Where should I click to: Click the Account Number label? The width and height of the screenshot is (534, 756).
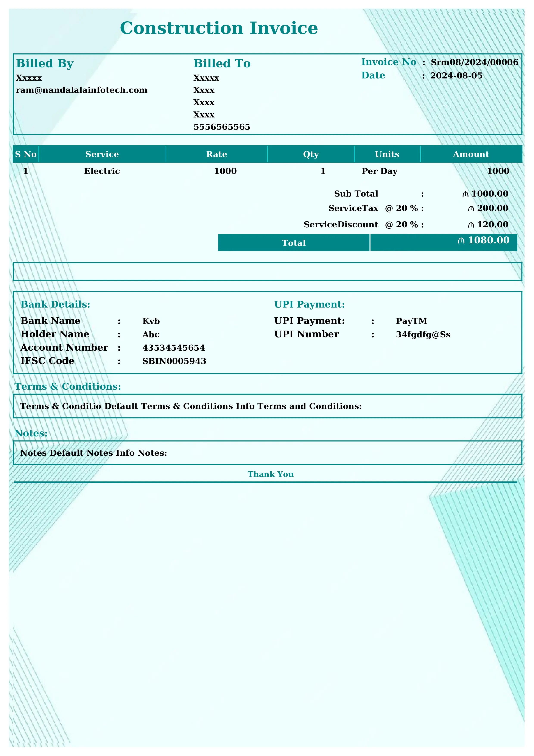coord(64,348)
